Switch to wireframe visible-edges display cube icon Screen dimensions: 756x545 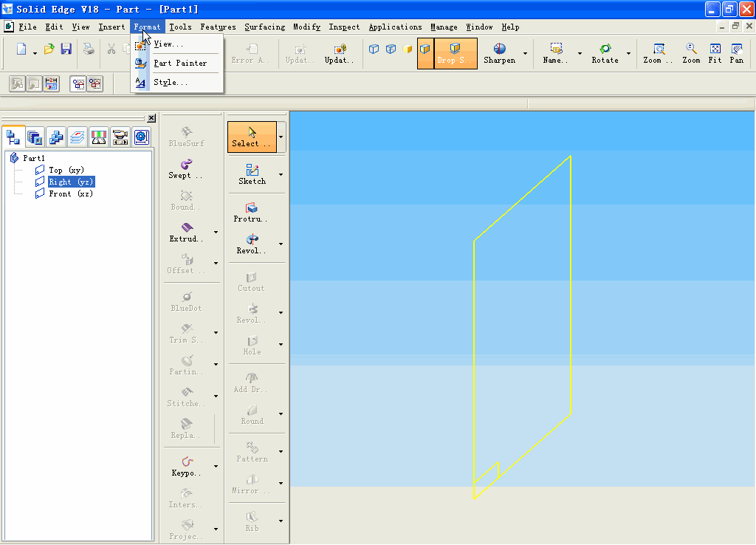(x=374, y=49)
